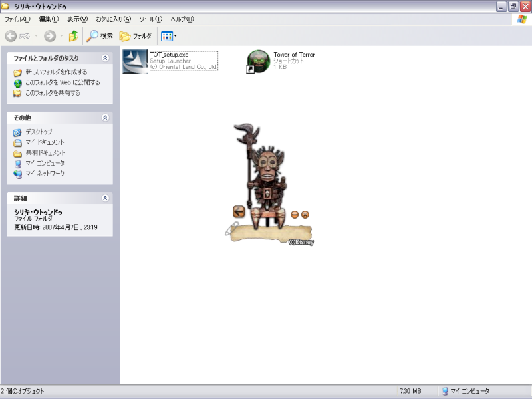Click このフォルダを Web に公開する link
Viewport: 532px width, 399px height.
pyautogui.click(x=63, y=82)
